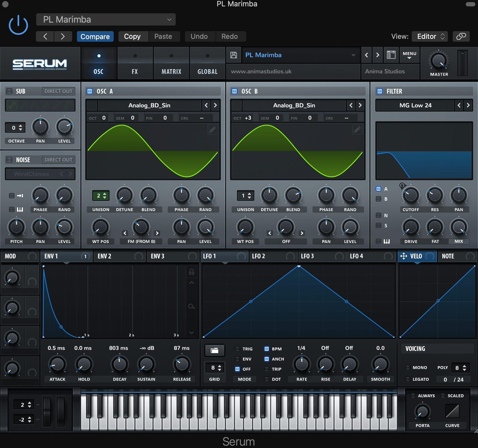The image size is (478, 448).
Task: Enable filter routing for B
Action: tap(378, 199)
